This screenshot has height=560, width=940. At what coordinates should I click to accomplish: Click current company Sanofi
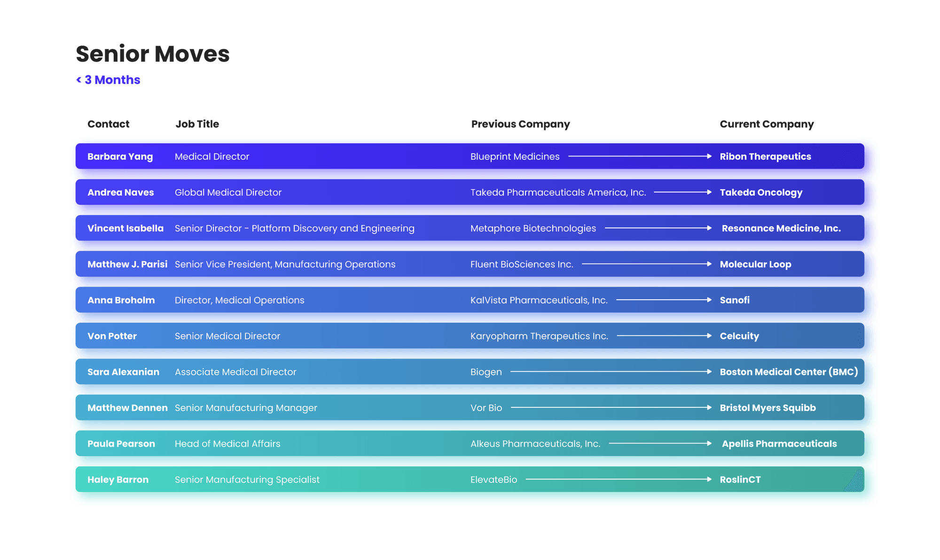735,300
